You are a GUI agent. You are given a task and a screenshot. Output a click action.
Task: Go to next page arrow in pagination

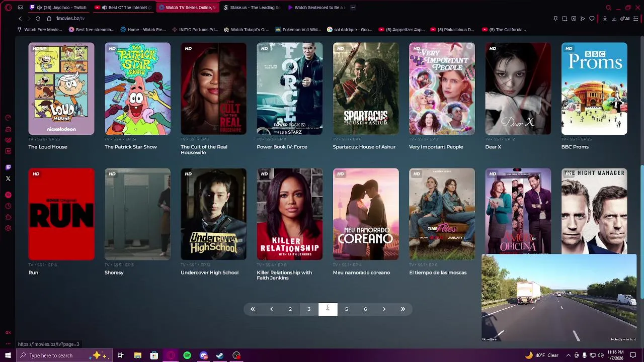[x=384, y=309]
